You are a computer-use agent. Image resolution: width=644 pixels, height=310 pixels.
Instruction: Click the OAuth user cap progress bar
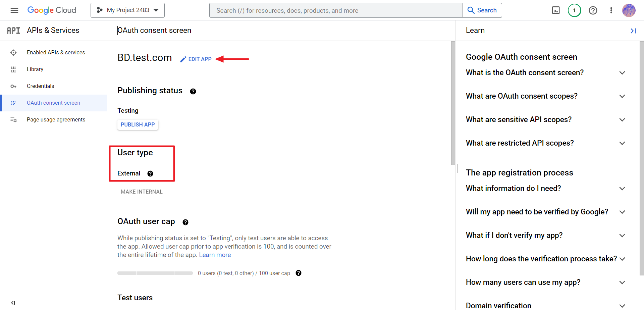[x=155, y=273]
